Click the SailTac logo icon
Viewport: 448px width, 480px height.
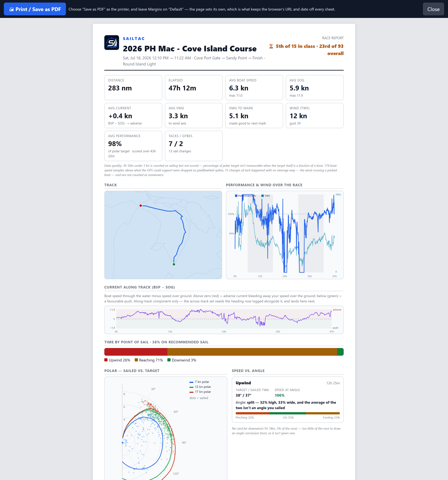112,43
